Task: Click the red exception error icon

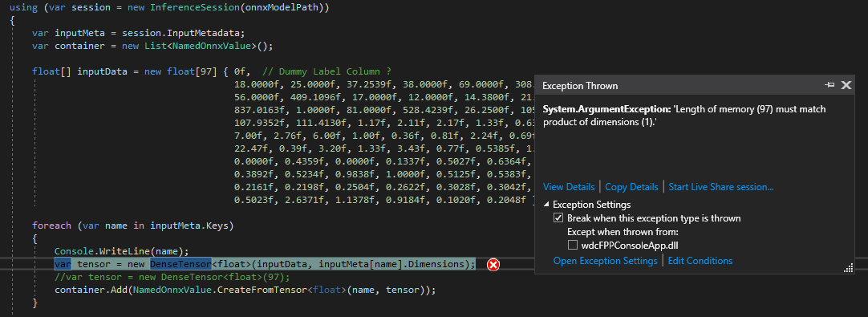Action: tap(493, 265)
